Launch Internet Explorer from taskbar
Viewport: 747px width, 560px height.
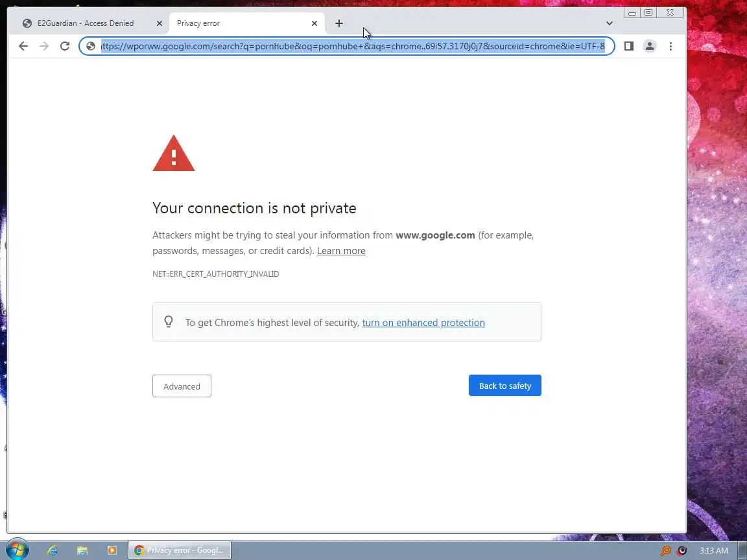pos(53,550)
